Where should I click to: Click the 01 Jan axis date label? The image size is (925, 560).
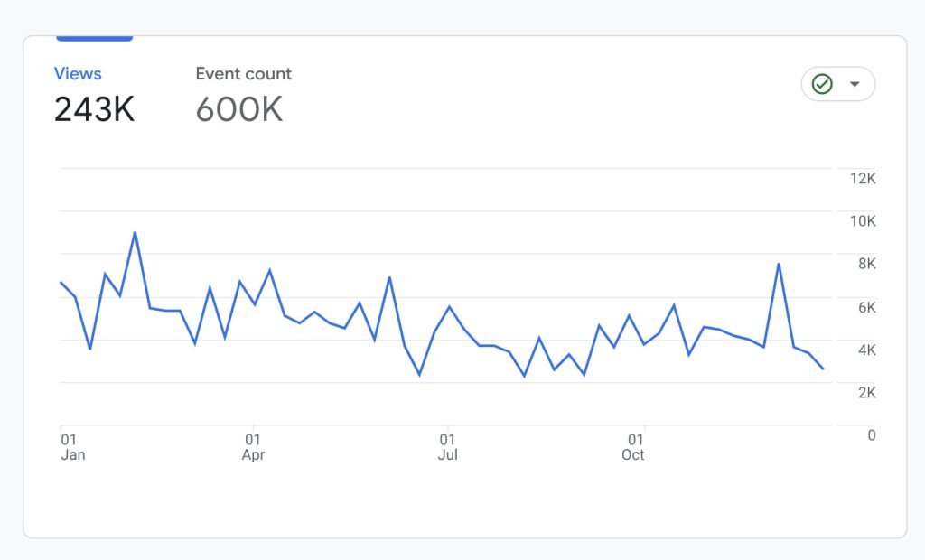coord(72,447)
